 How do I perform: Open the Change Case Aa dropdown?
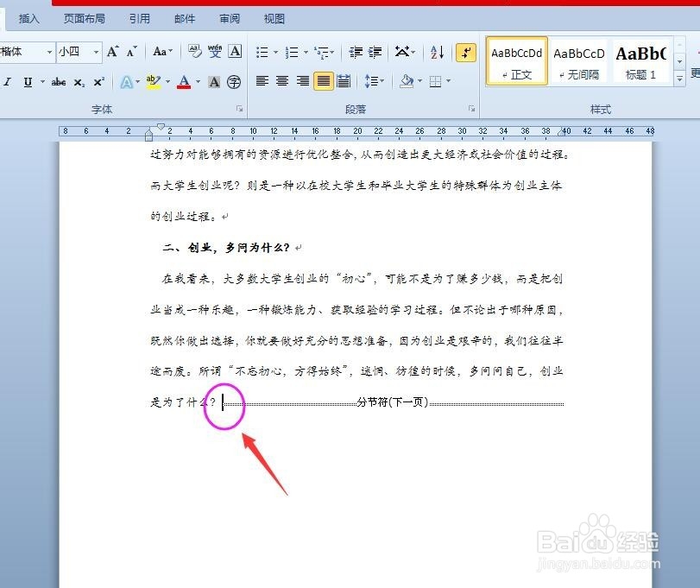[x=162, y=51]
